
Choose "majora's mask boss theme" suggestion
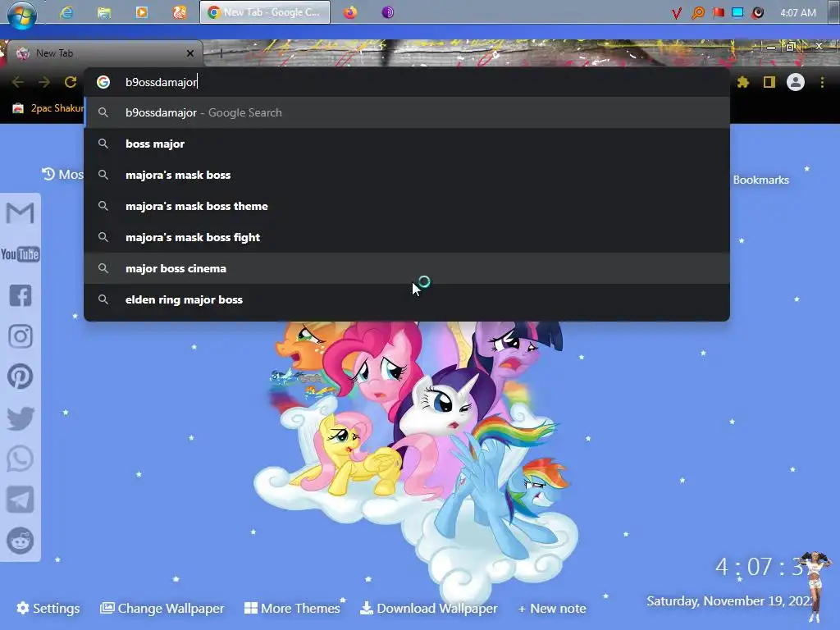407,206
